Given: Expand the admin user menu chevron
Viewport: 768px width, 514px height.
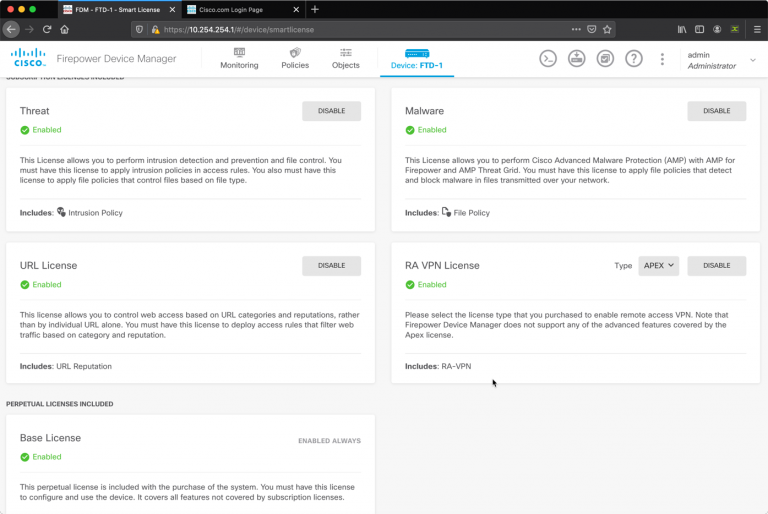Looking at the screenshot, I should 753,60.
